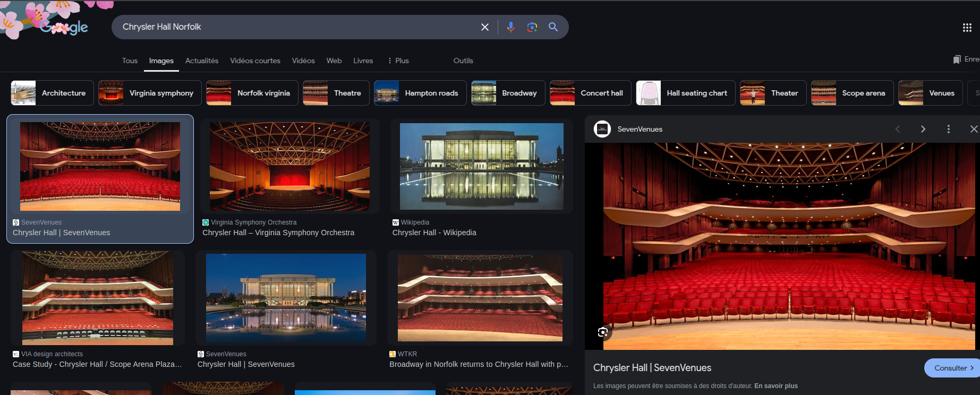Click the SevenVenues round logo in preview
Image resolution: width=980 pixels, height=395 pixels.
click(x=602, y=129)
